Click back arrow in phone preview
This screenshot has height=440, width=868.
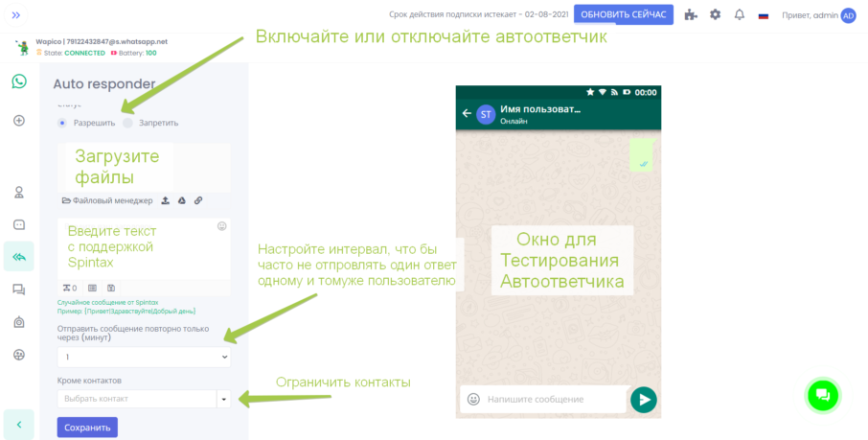tap(467, 114)
